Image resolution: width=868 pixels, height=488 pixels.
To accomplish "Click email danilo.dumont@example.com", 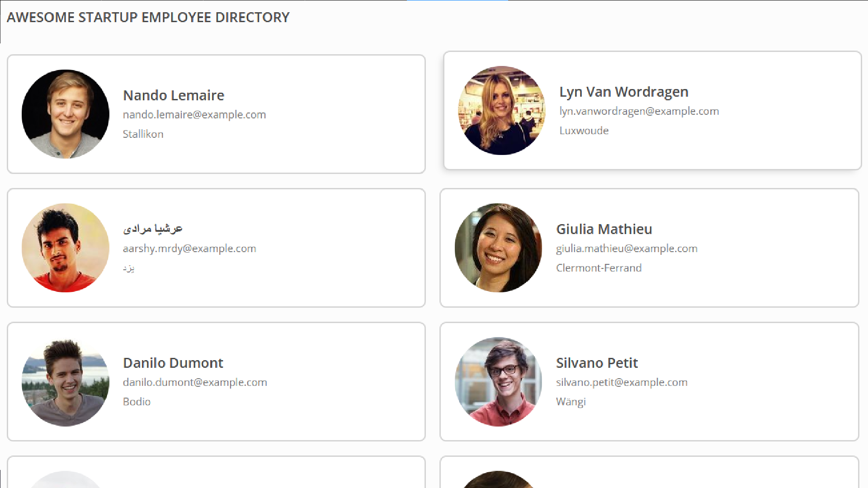I will (x=195, y=382).
